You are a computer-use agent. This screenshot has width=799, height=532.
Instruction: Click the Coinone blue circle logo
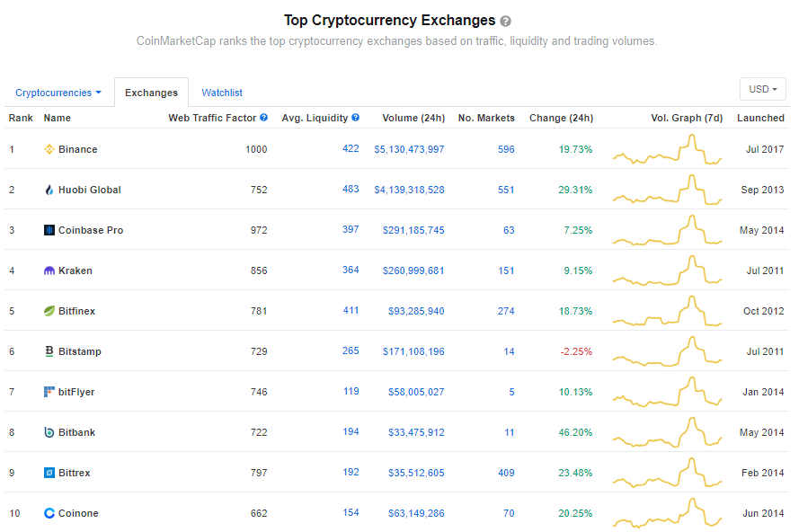pyautogui.click(x=49, y=513)
